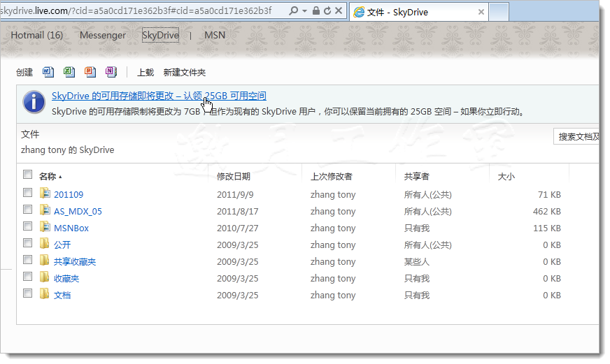This screenshot has height=364, width=610.
Task: Check the box for AS_MDX_05
Action: (27, 210)
